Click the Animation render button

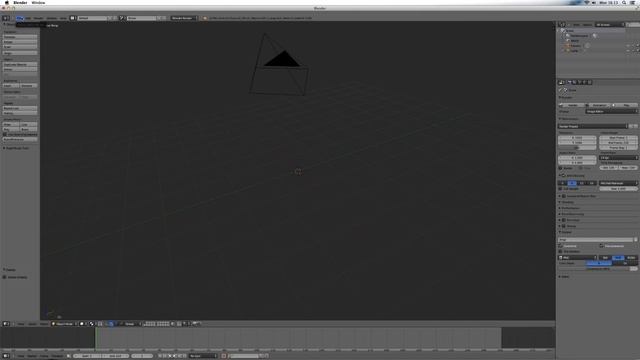pos(599,105)
